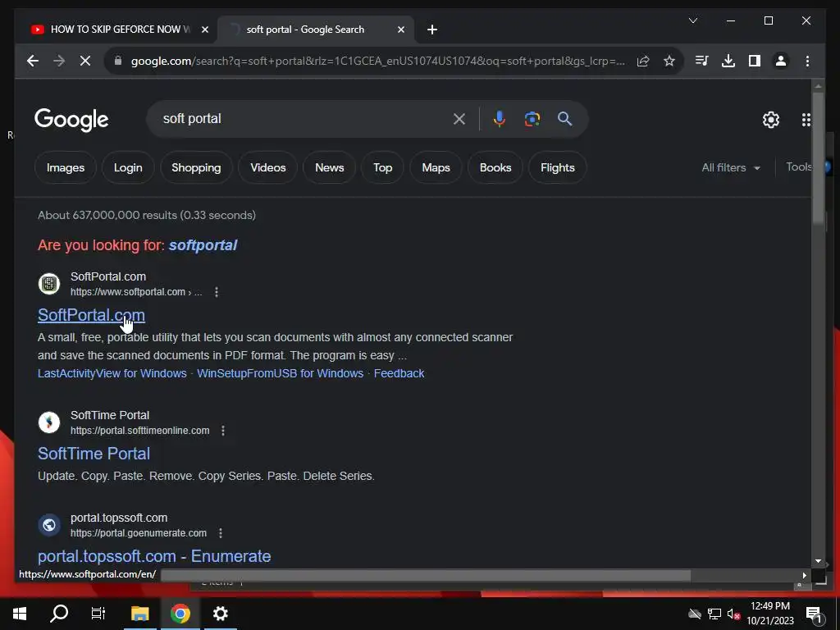Open Chrome three-dot menu
The image size is (840, 630).
pyautogui.click(x=807, y=61)
